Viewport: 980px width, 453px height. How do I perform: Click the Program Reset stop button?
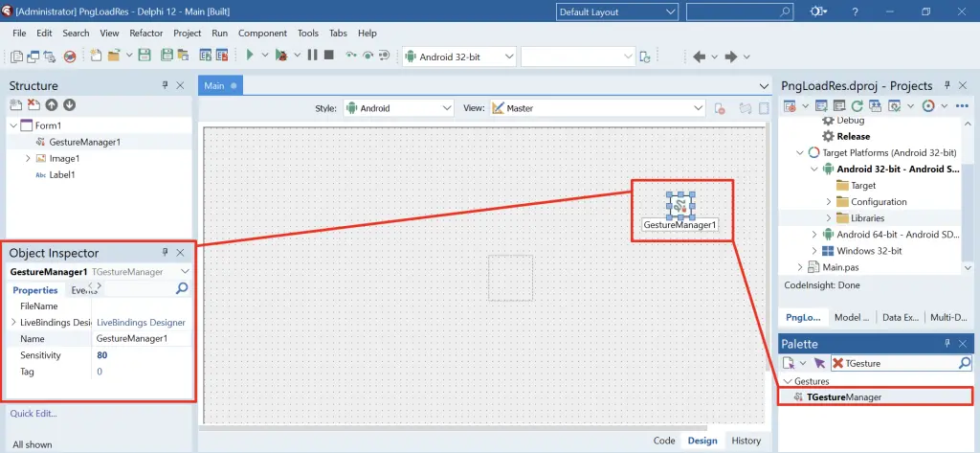[329, 55]
